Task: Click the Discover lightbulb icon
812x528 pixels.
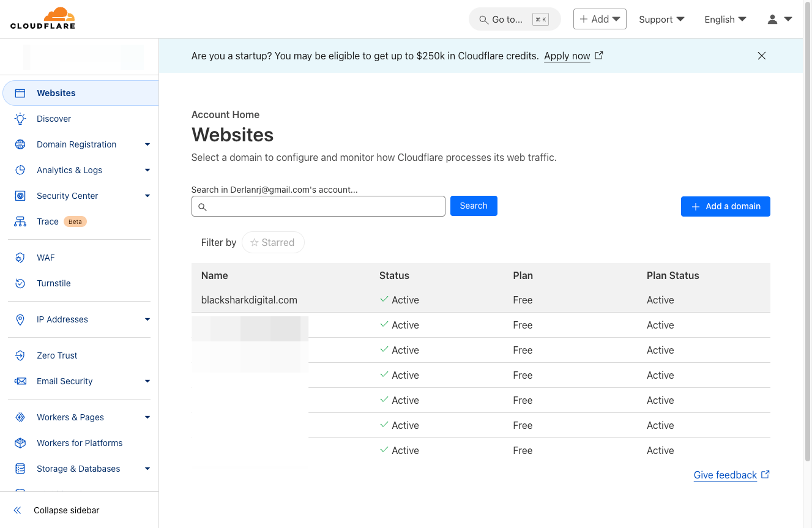Action: [20, 119]
